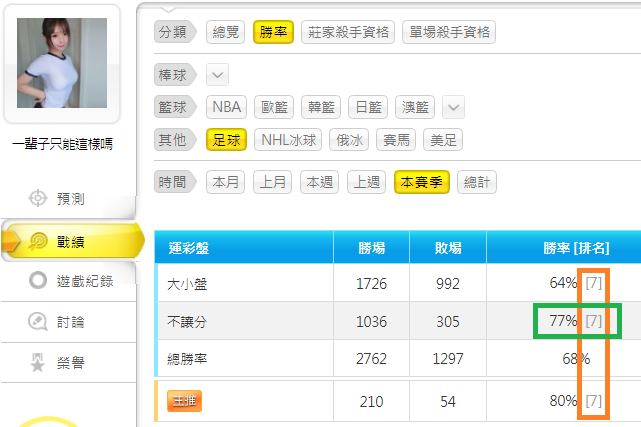Screen dimensions: 641x427
Task: Expand more 籃球 leagues dropdown
Action: (453, 107)
